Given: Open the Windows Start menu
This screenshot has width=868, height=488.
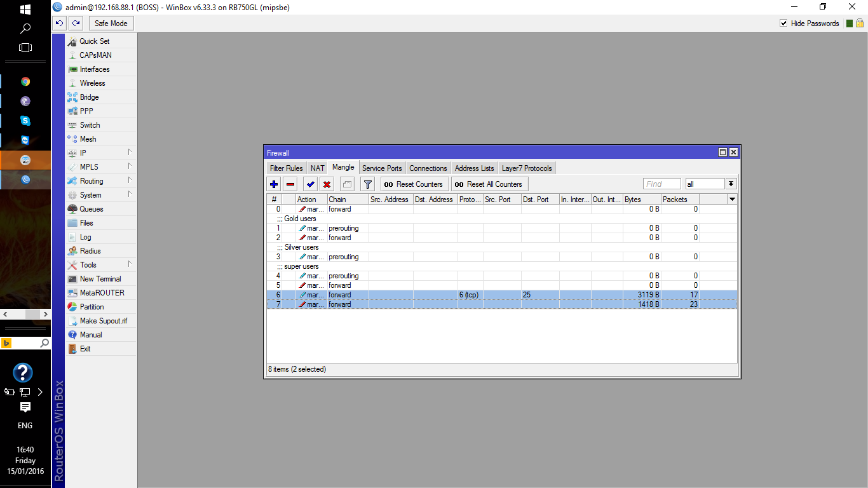Looking at the screenshot, I should click(25, 10).
